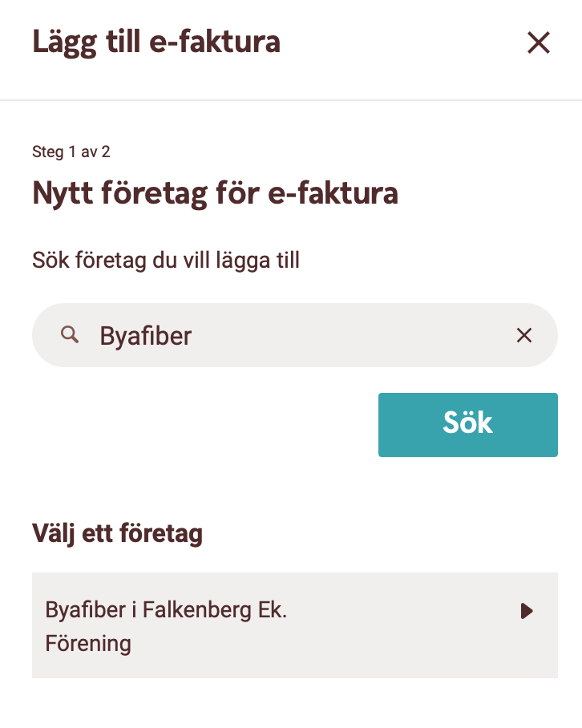Image resolution: width=582 pixels, height=728 pixels.
Task: Place cursor in the typed Byafiber text
Action: [x=146, y=335]
